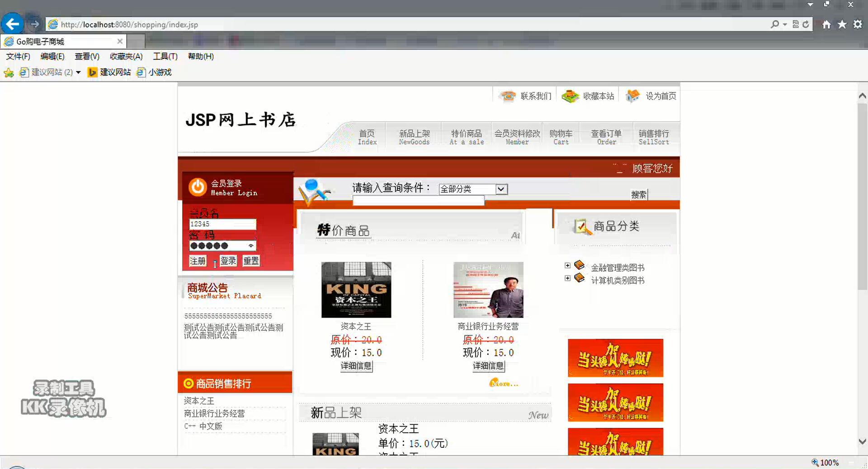Close the Go购电子商城 tab
Screen dimensions: 868x469
pos(120,42)
